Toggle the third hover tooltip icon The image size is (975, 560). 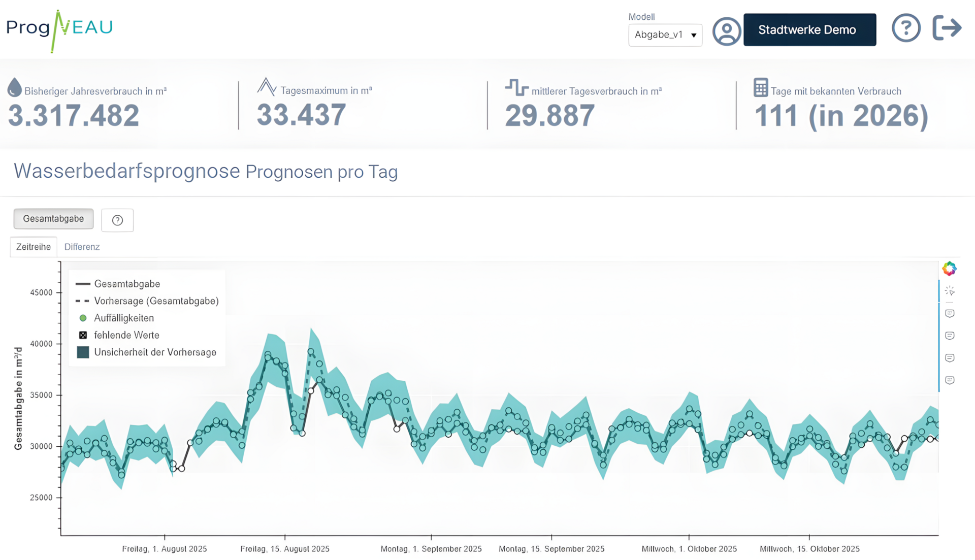tap(950, 358)
